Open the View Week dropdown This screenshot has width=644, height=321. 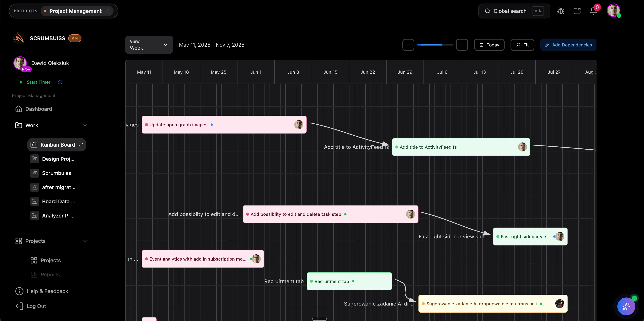point(149,45)
